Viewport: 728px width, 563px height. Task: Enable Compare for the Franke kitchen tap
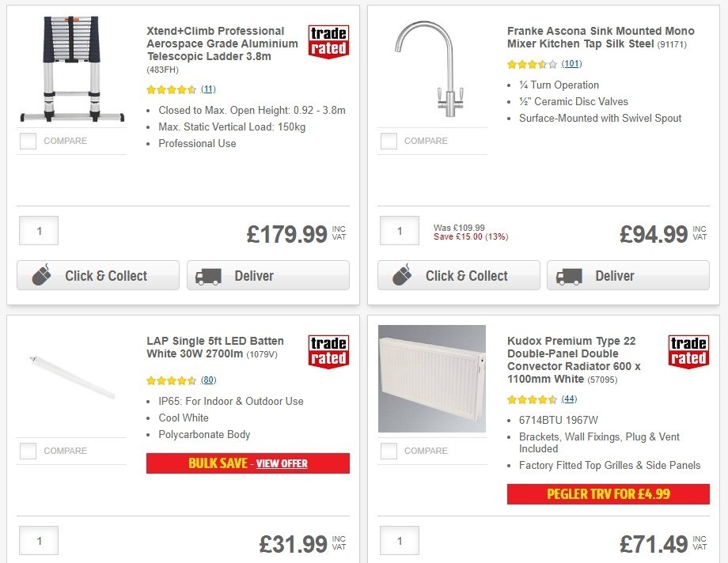(x=389, y=141)
